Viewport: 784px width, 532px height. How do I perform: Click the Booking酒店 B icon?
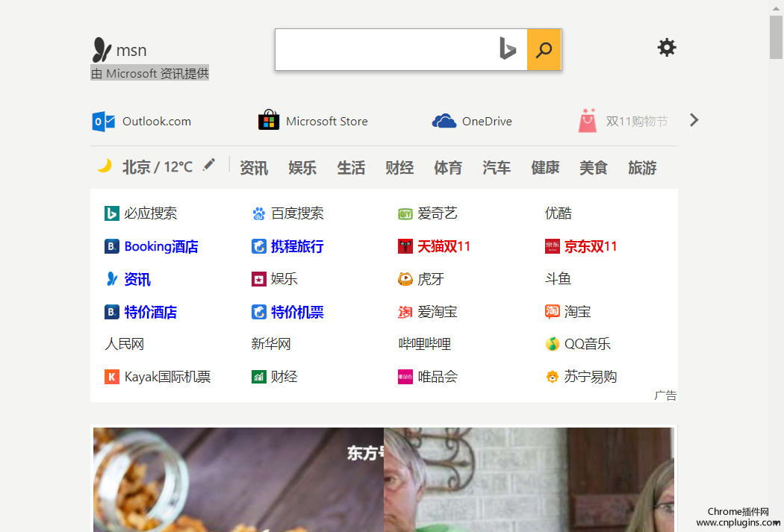point(111,246)
